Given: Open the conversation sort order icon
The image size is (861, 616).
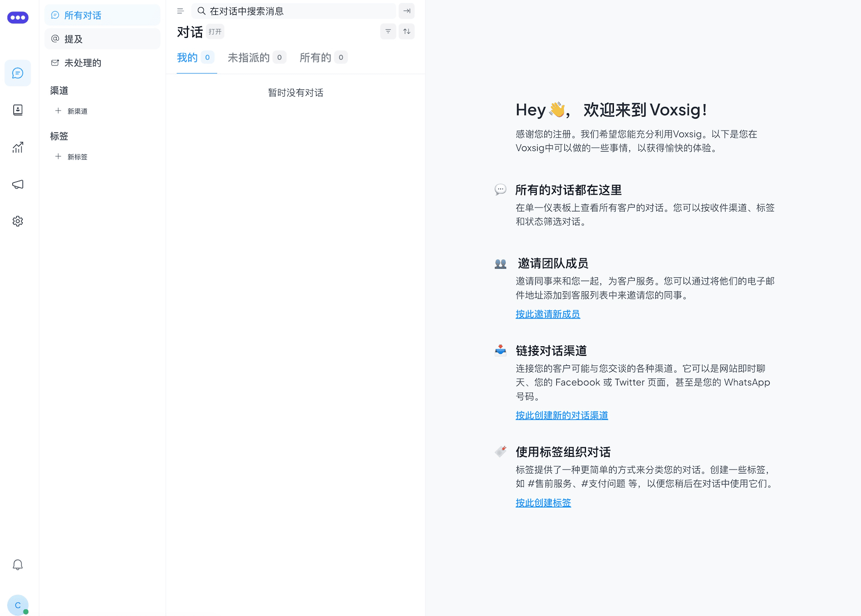Looking at the screenshot, I should coord(407,32).
